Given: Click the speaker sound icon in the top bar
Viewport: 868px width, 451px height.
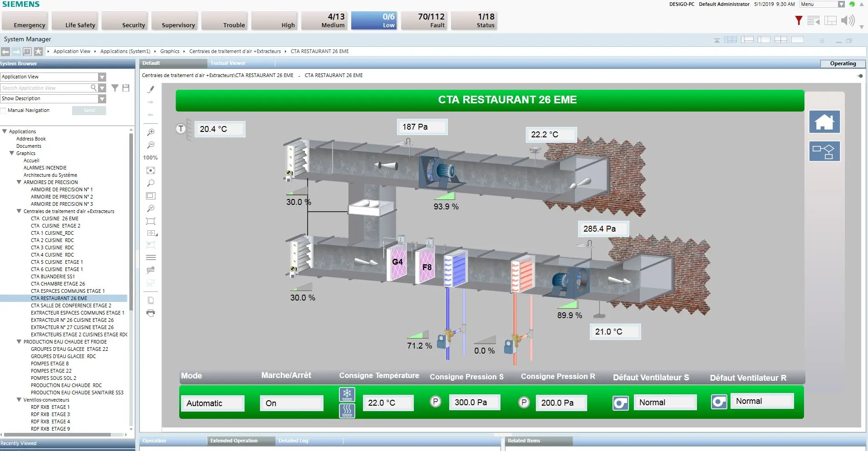Looking at the screenshot, I should click(x=847, y=20).
